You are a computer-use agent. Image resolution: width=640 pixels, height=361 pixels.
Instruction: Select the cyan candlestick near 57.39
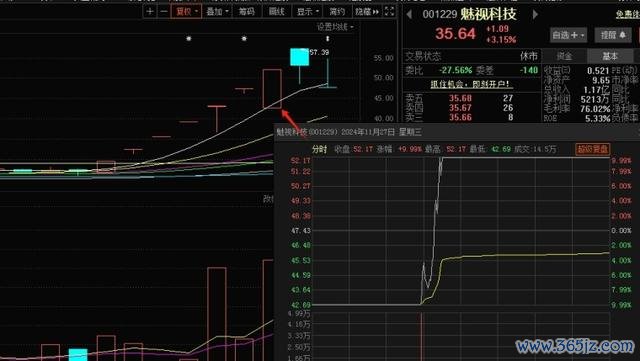299,57
